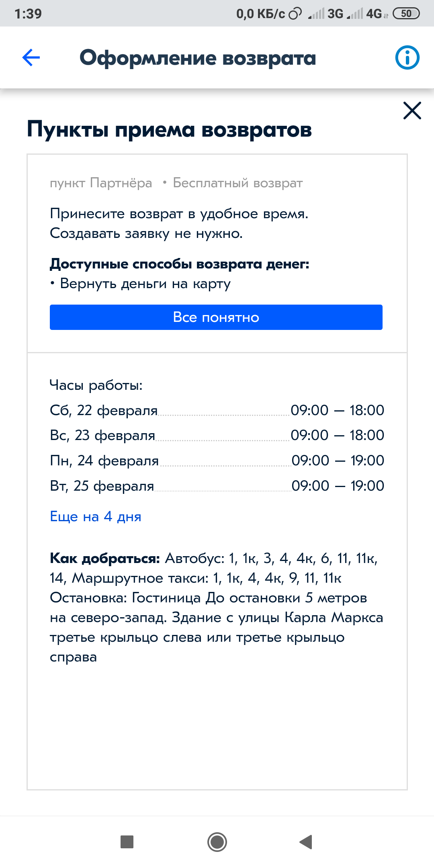Image resolution: width=434 pixels, height=868 pixels.
Task: Tap the 3G signal indicator
Action: [x=326, y=14]
